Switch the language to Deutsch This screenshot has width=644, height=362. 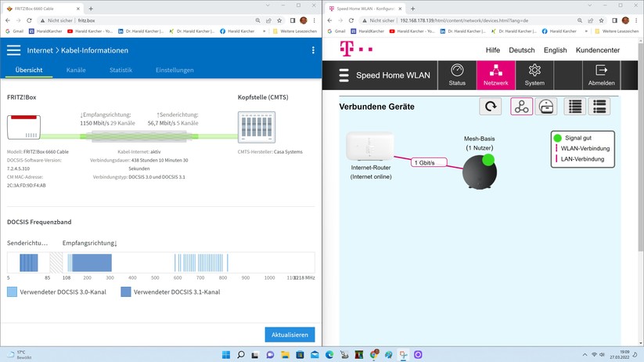pos(522,50)
